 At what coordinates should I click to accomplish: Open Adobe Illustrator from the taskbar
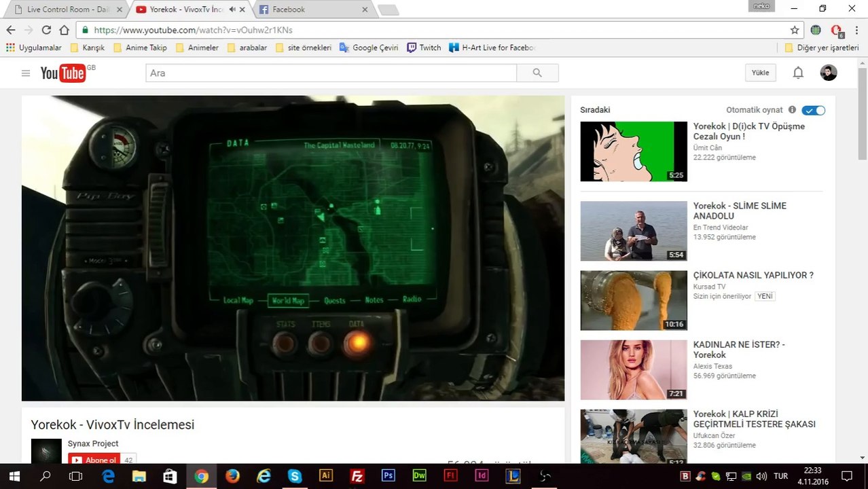click(326, 476)
